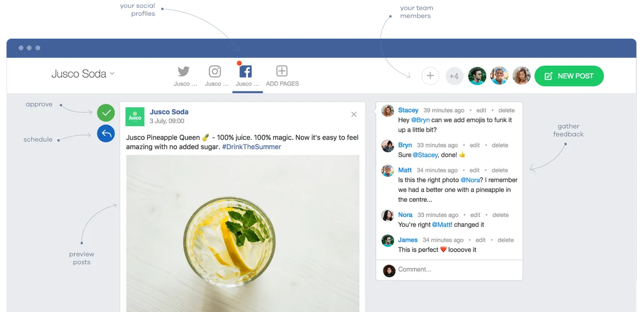Open the Jusco Soda page name in post

click(x=169, y=112)
